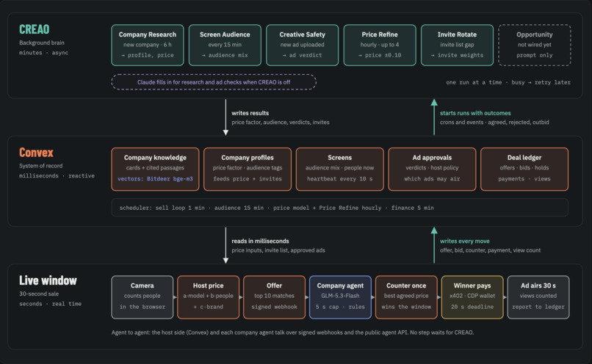Click 'System of record' subtitle
592x364 pixels.
41,166
